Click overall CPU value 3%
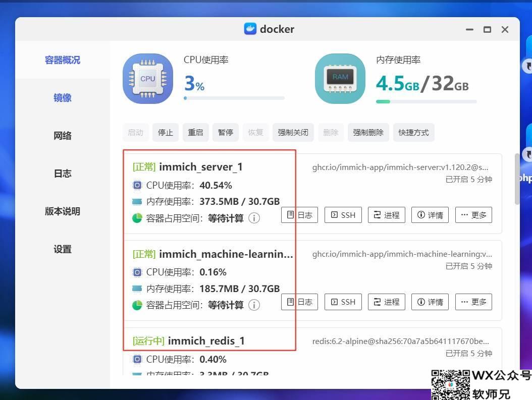Image resolution: width=532 pixels, height=400 pixels. tap(194, 83)
